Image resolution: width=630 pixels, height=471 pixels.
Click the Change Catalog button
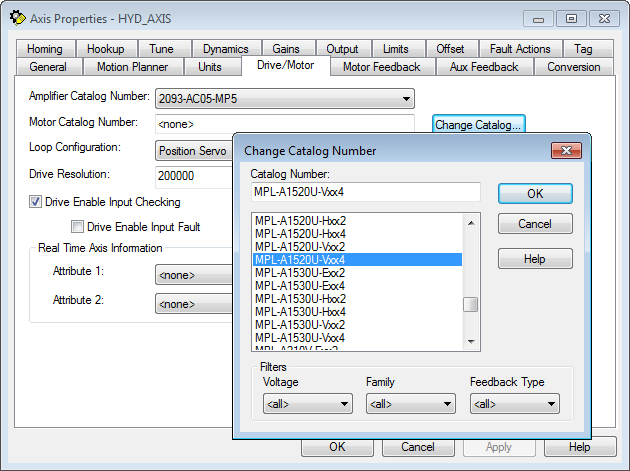coord(478,125)
